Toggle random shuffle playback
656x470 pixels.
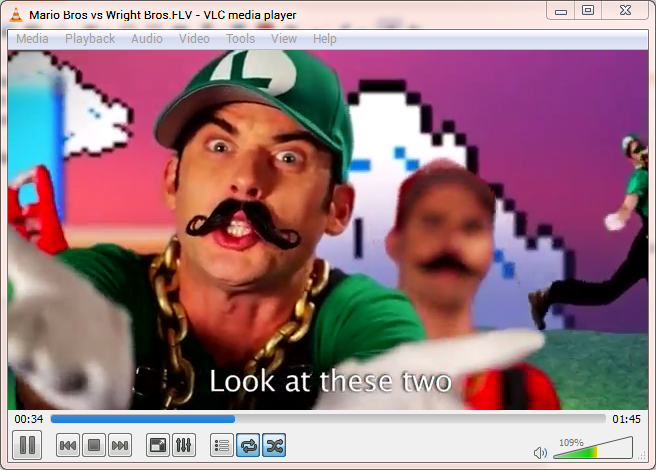click(274, 445)
